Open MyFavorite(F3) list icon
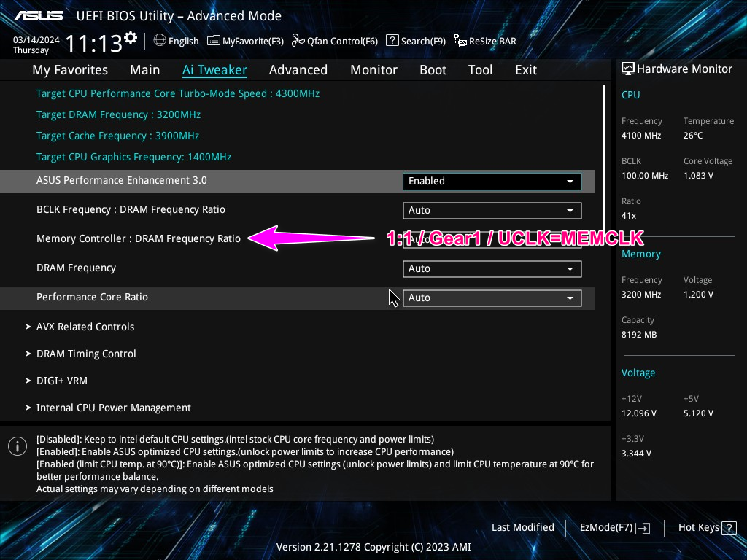 pyautogui.click(x=214, y=41)
